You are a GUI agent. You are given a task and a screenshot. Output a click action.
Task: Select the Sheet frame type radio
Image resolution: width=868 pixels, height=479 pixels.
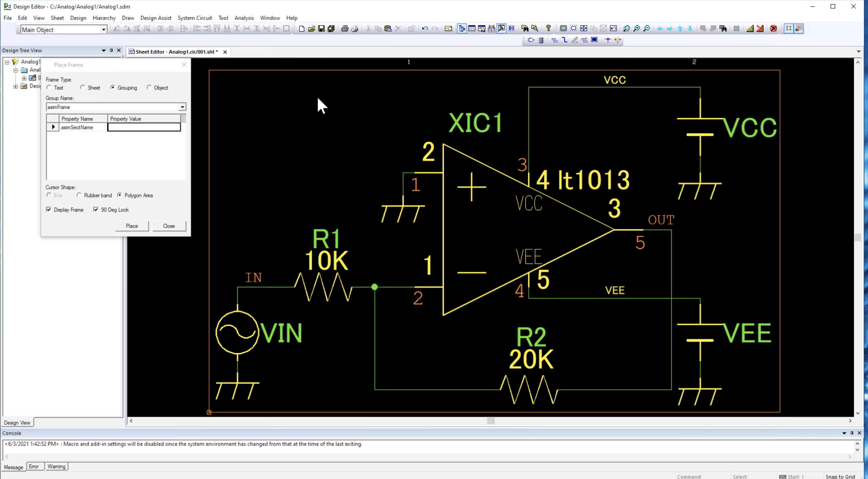(x=83, y=87)
